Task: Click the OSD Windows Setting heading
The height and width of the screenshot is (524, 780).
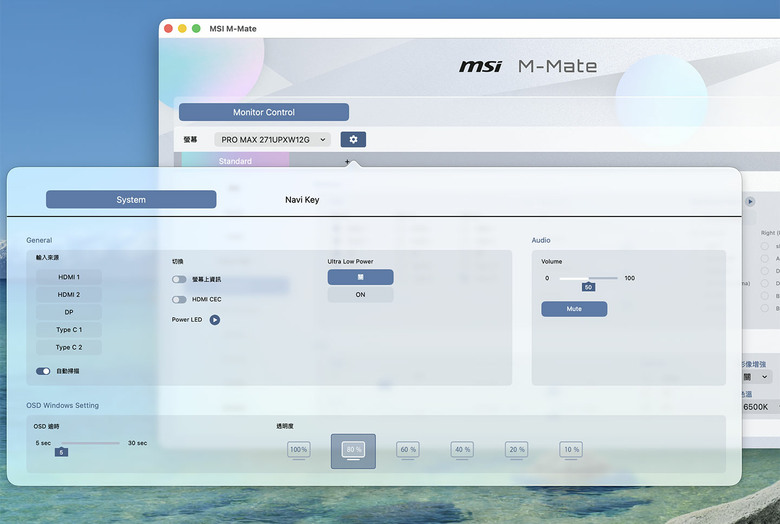Action: pos(62,406)
